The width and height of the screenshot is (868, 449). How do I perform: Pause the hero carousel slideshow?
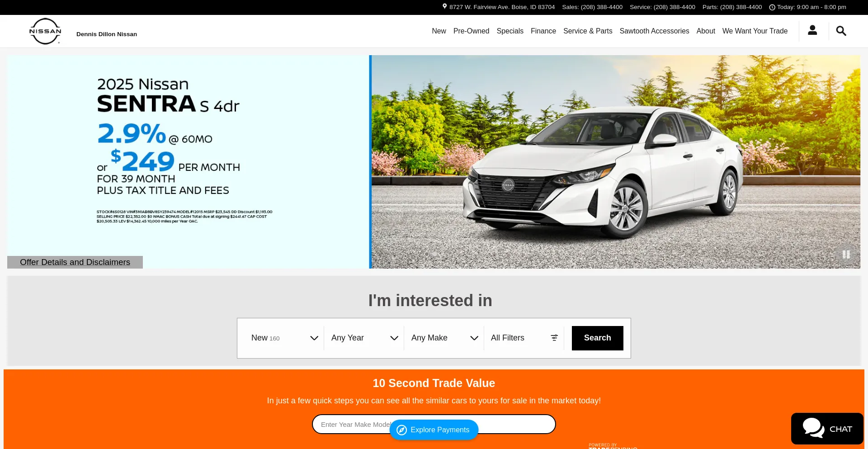846,255
